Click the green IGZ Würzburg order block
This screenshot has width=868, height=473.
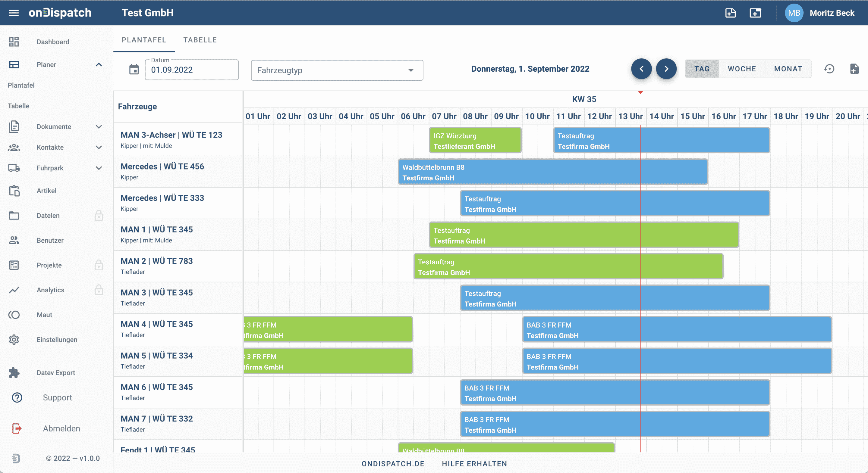coord(475,141)
